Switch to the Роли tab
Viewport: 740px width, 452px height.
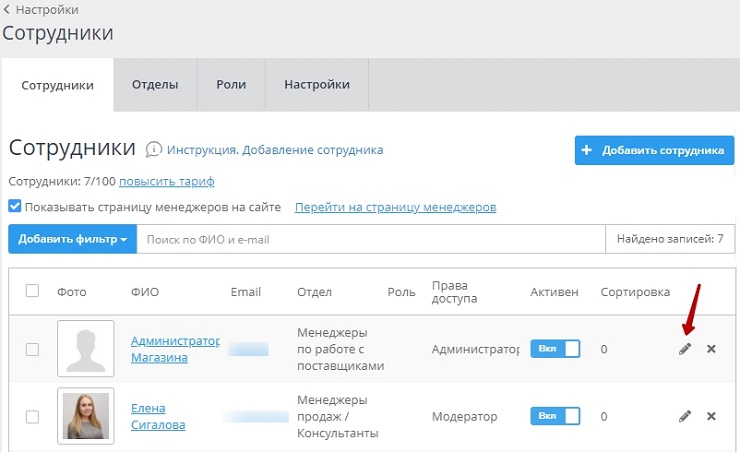click(x=231, y=85)
